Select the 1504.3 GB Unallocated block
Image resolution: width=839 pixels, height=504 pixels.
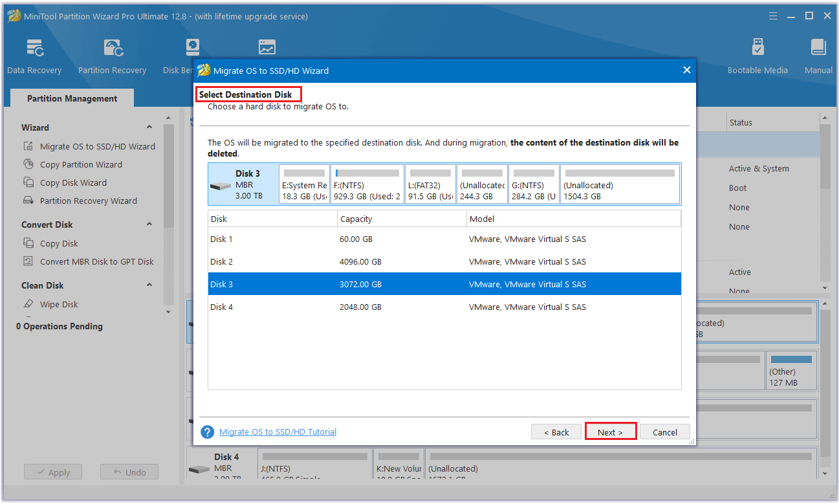(620, 184)
